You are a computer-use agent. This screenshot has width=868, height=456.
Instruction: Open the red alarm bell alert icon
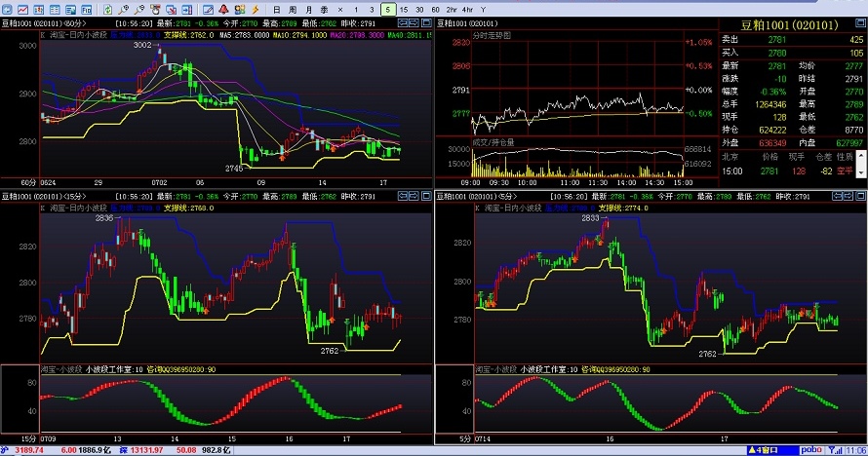[223, 10]
